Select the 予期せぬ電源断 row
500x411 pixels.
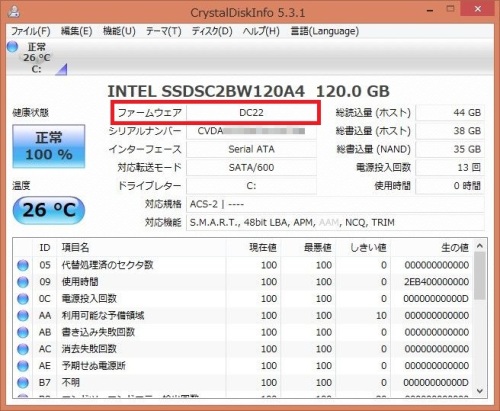coord(243,366)
